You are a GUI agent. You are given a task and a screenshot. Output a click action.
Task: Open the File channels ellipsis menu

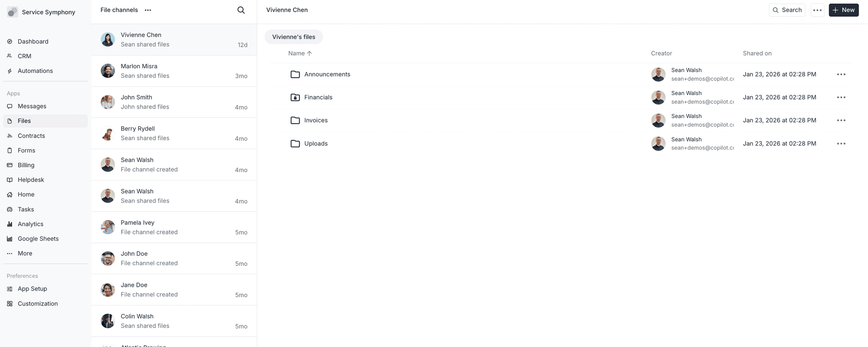[x=147, y=10]
